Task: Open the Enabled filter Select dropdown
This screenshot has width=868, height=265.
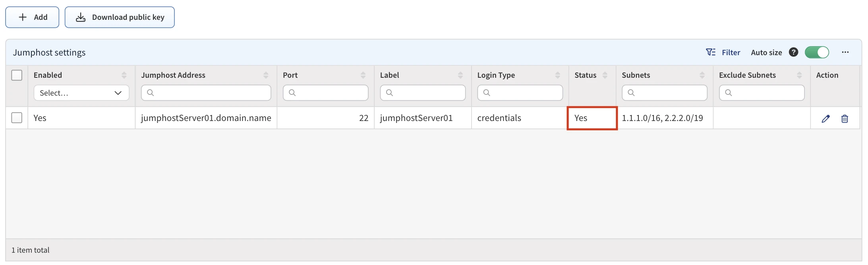Action: pos(81,93)
